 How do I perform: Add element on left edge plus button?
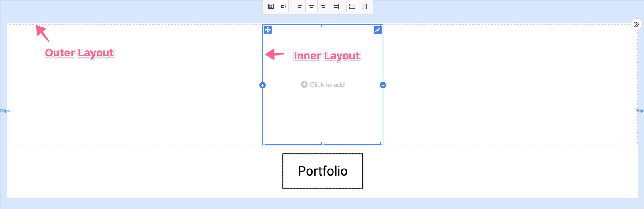(x=263, y=85)
